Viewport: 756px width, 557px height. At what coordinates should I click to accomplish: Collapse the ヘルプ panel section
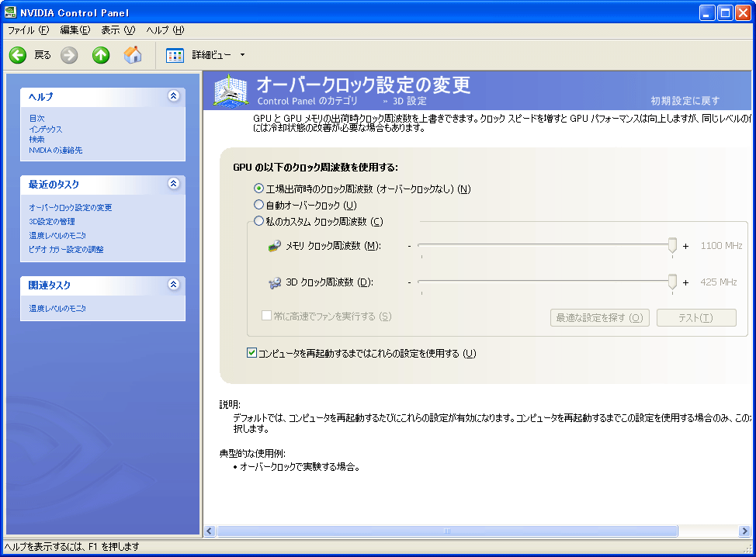(173, 96)
